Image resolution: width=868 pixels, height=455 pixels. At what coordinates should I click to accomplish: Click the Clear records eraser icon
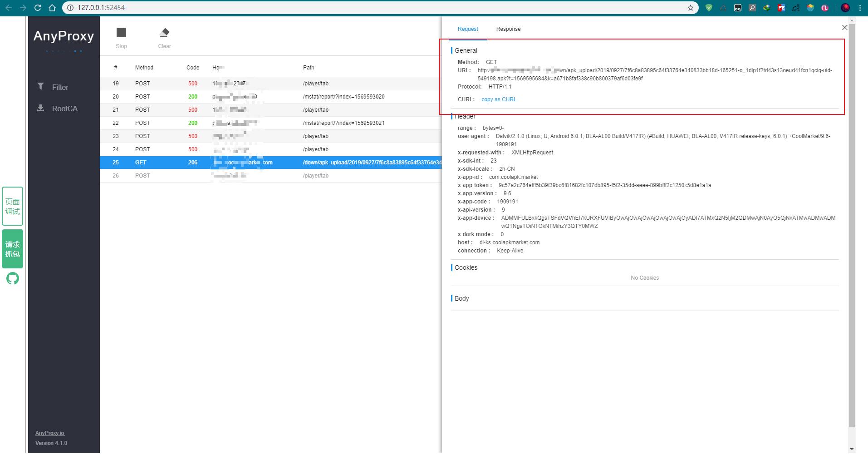pyautogui.click(x=164, y=32)
